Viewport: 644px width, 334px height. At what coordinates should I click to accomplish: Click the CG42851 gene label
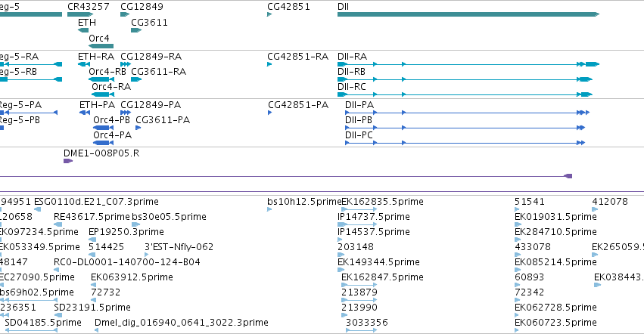pyautogui.click(x=288, y=7)
